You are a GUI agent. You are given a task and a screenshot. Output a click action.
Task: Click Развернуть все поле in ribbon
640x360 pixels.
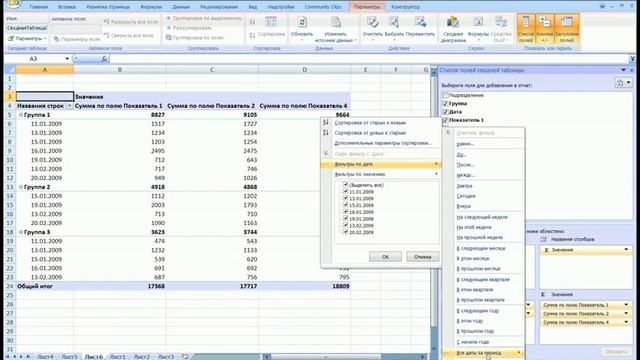point(131,22)
